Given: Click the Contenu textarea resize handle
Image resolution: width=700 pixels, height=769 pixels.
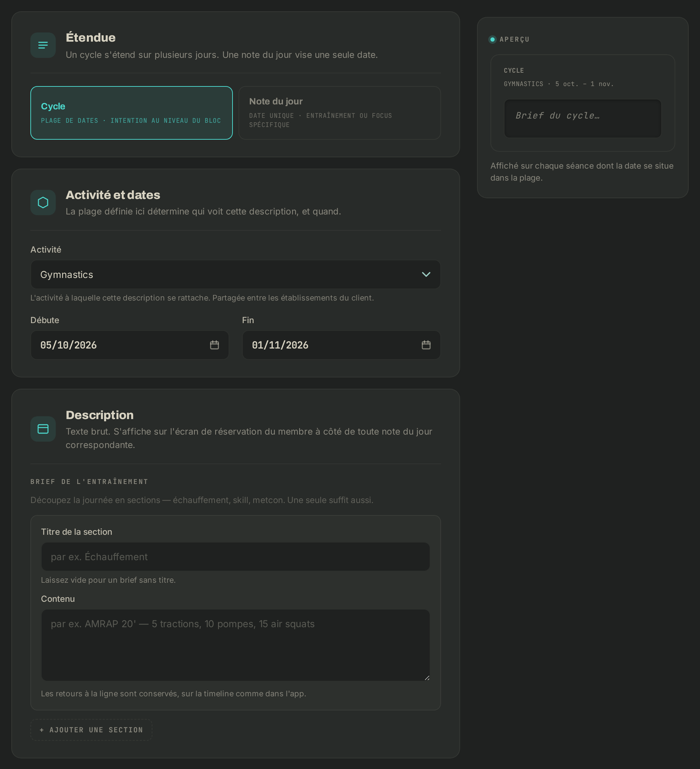Looking at the screenshot, I should [x=427, y=678].
